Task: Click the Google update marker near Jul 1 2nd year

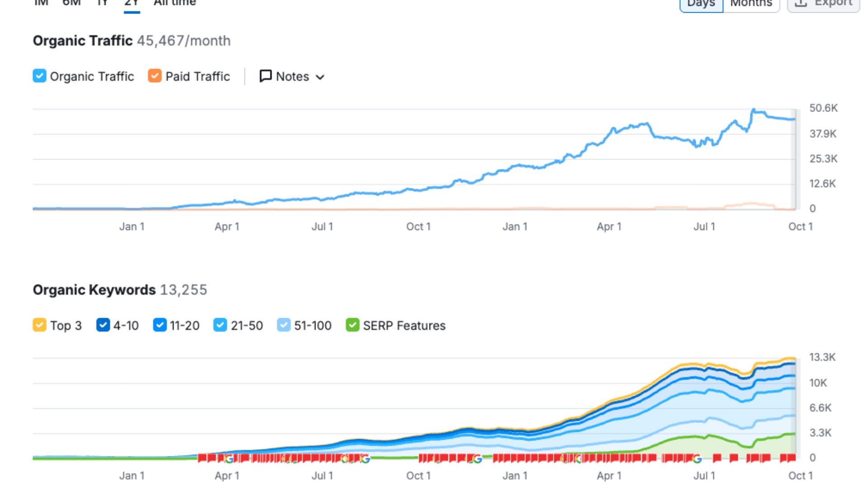Action: [697, 459]
